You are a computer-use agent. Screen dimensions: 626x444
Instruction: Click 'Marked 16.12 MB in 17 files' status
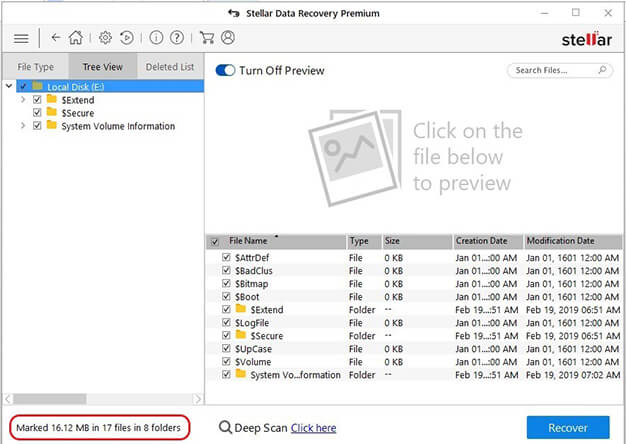(99, 428)
